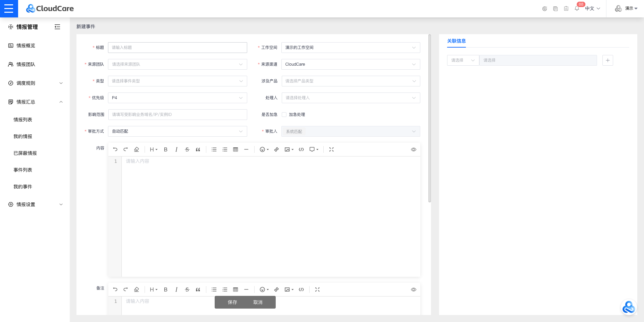
Task: Open the 优先级 dropdown showing P4
Action: pyautogui.click(x=177, y=98)
